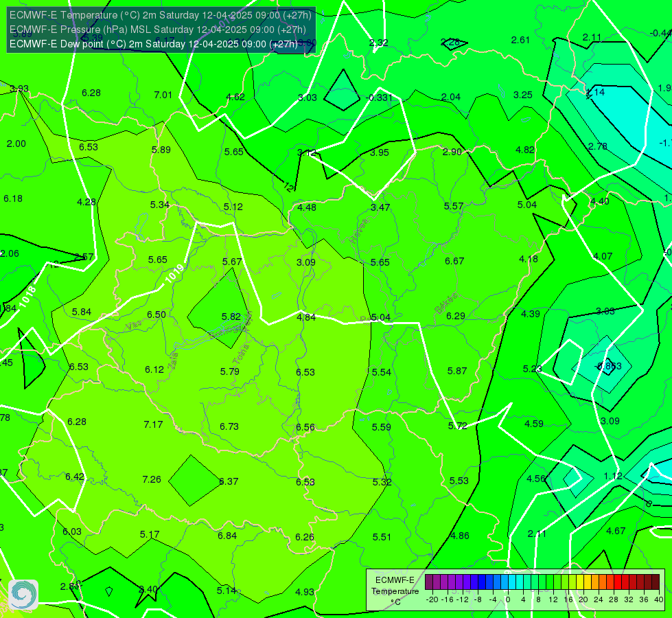Click the dew point value 4.82

(525, 150)
